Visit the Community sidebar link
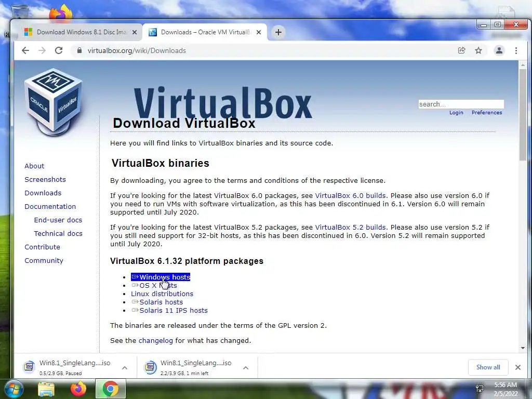The width and height of the screenshot is (532, 399). (44, 261)
